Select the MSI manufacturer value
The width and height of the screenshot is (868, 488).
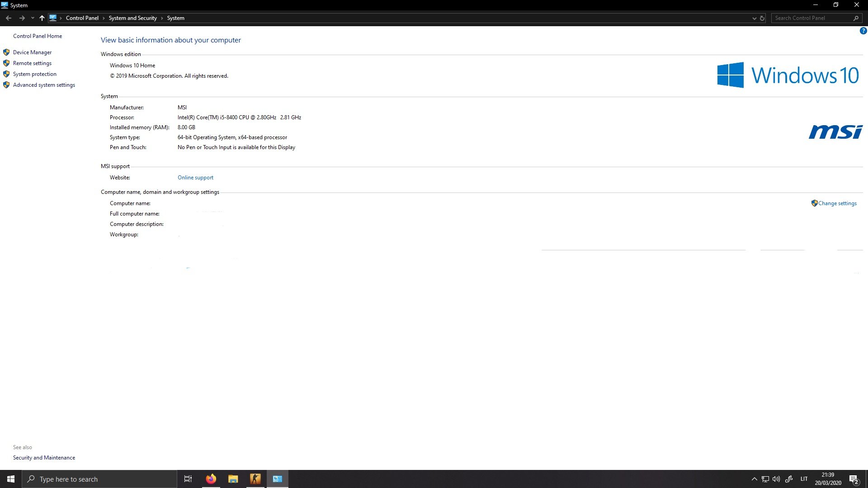(182, 108)
